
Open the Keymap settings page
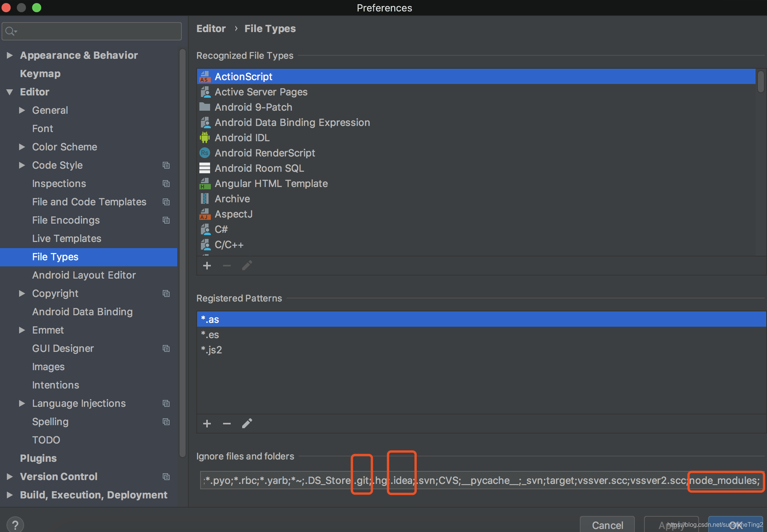pyautogui.click(x=40, y=74)
